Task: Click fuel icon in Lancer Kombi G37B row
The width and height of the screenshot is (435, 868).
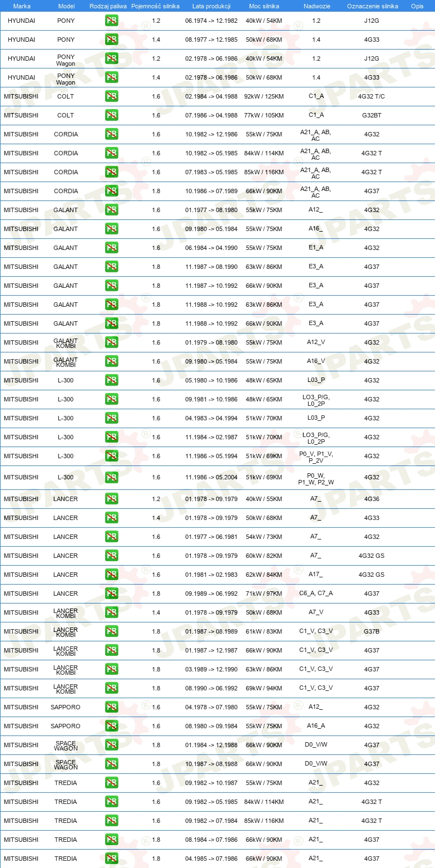Action: (111, 631)
